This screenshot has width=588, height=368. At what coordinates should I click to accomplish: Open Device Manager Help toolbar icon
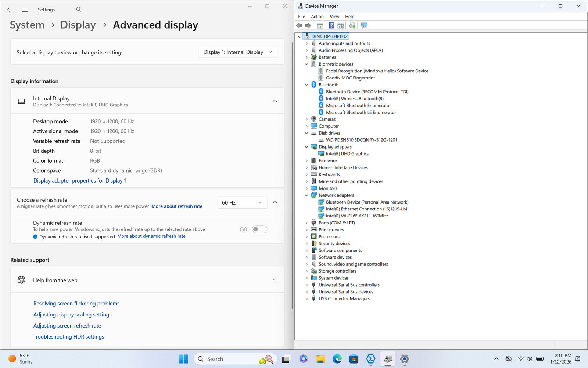click(x=331, y=25)
